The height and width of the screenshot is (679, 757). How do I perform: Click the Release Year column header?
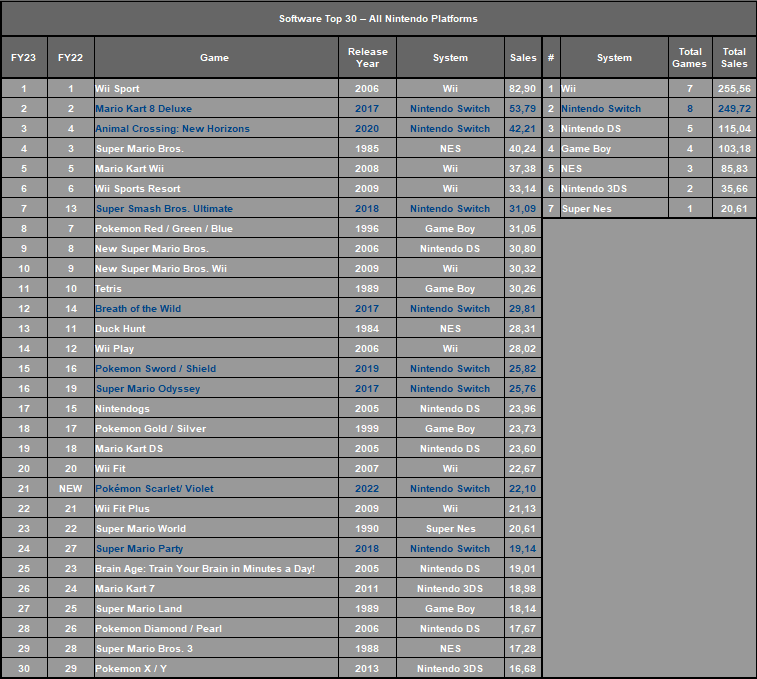367,57
